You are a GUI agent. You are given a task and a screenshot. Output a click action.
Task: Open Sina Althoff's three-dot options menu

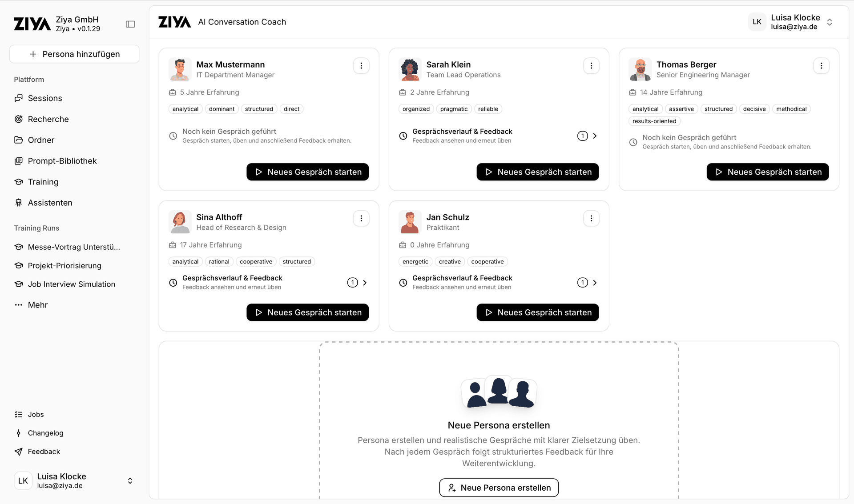coord(361,218)
